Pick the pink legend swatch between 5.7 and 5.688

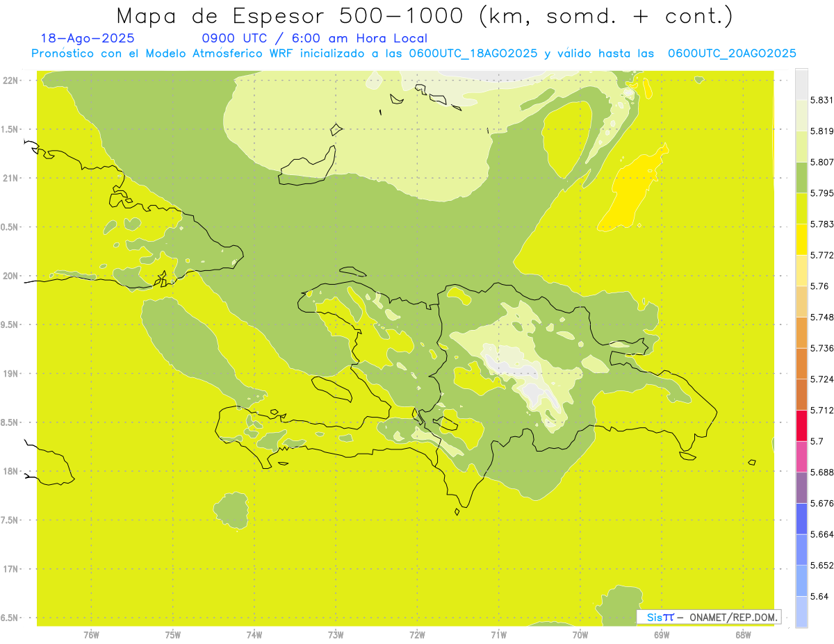click(801, 456)
